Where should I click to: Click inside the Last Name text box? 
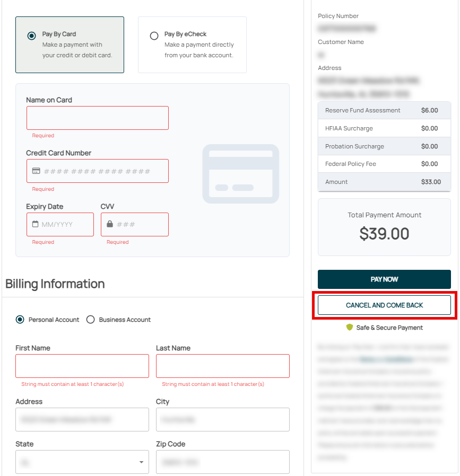(223, 366)
